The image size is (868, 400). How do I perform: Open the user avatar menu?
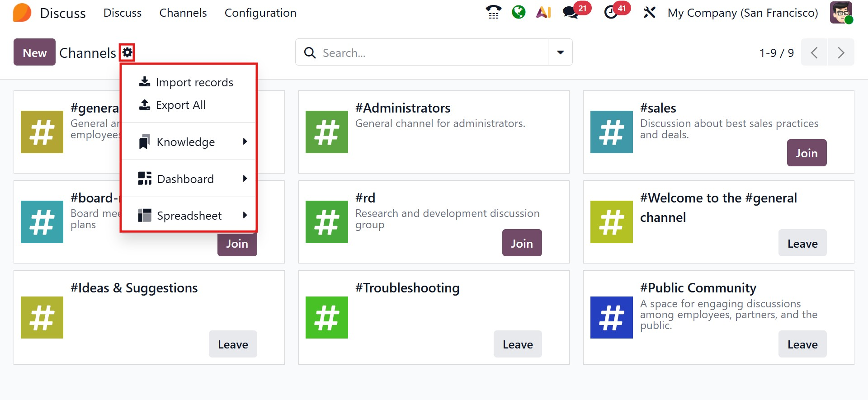coord(841,12)
